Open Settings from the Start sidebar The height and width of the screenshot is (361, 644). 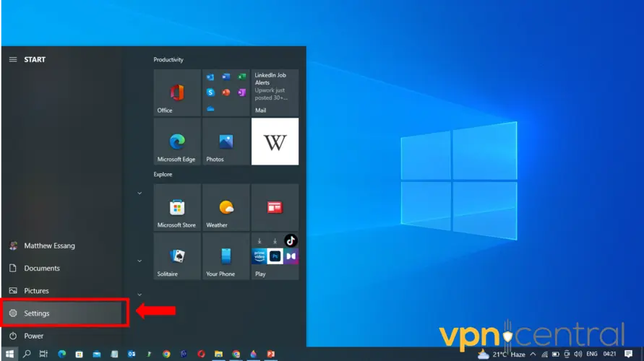click(x=61, y=313)
